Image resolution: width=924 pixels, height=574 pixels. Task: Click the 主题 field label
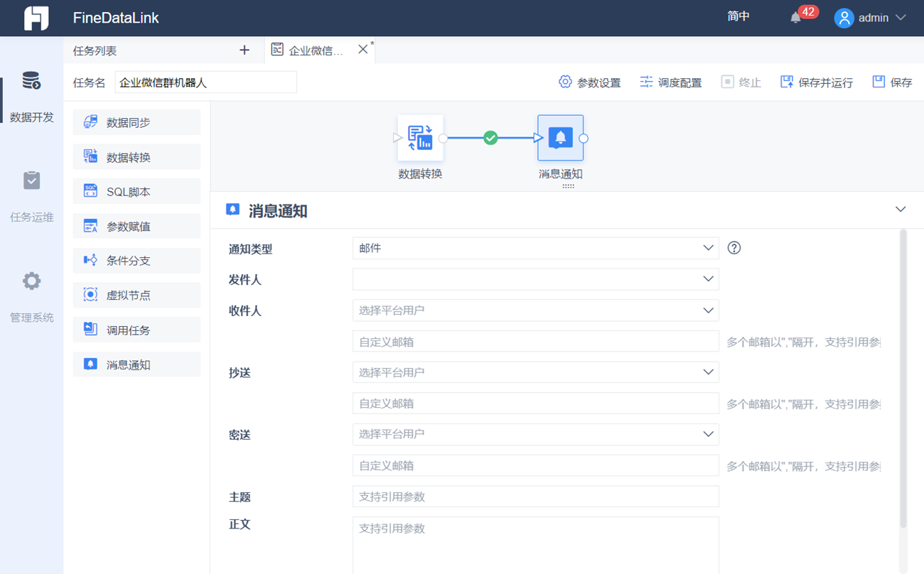click(240, 497)
